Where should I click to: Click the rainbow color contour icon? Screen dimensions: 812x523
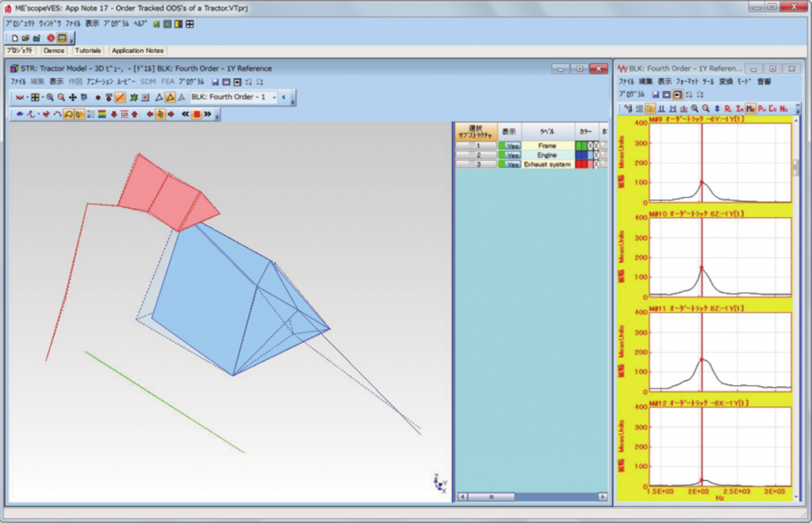[x=102, y=113]
